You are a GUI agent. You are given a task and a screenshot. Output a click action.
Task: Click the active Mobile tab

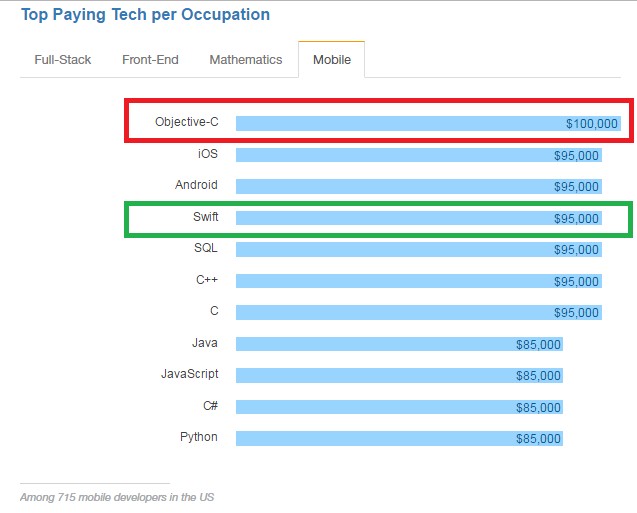tap(332, 60)
